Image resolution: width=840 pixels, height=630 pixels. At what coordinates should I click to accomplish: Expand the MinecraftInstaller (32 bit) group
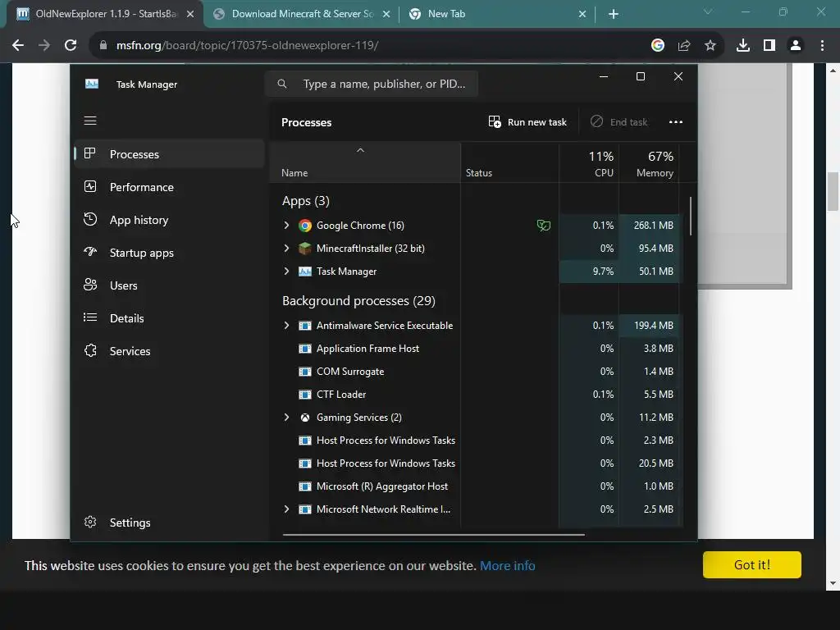coord(286,249)
